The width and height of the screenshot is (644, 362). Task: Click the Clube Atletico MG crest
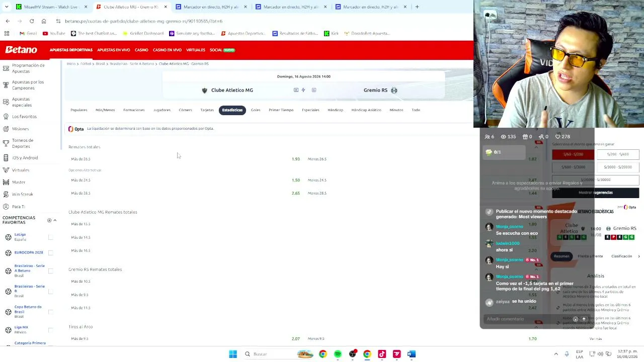click(x=204, y=90)
